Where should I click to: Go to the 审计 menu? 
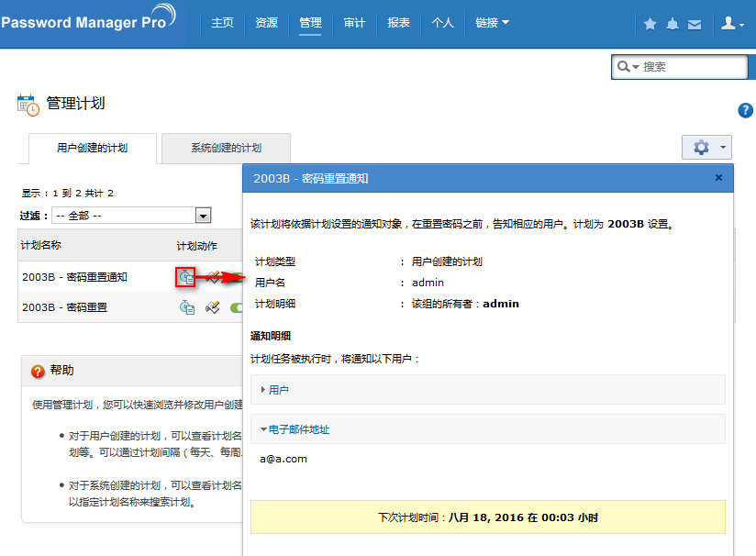354,23
